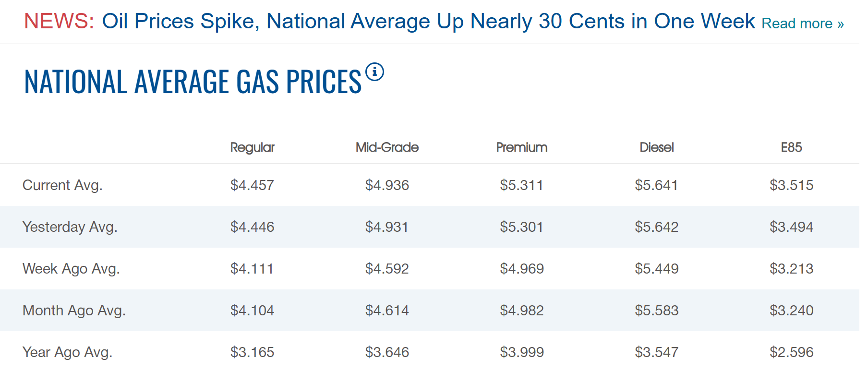Image resolution: width=868 pixels, height=383 pixels.
Task: Click the red NEWS label
Action: point(59,21)
